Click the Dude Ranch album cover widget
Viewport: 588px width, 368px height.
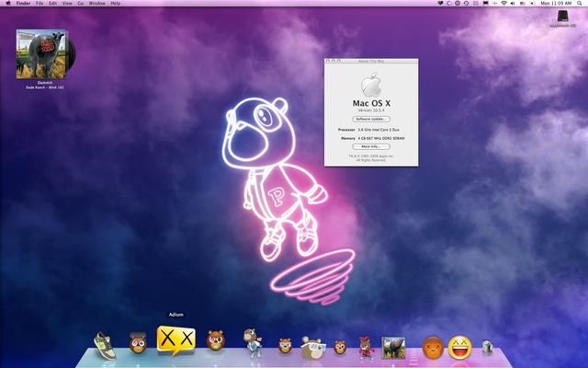41,54
